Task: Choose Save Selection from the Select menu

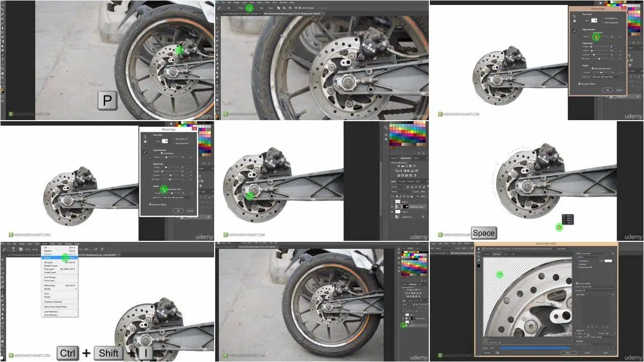Action: tap(60, 315)
